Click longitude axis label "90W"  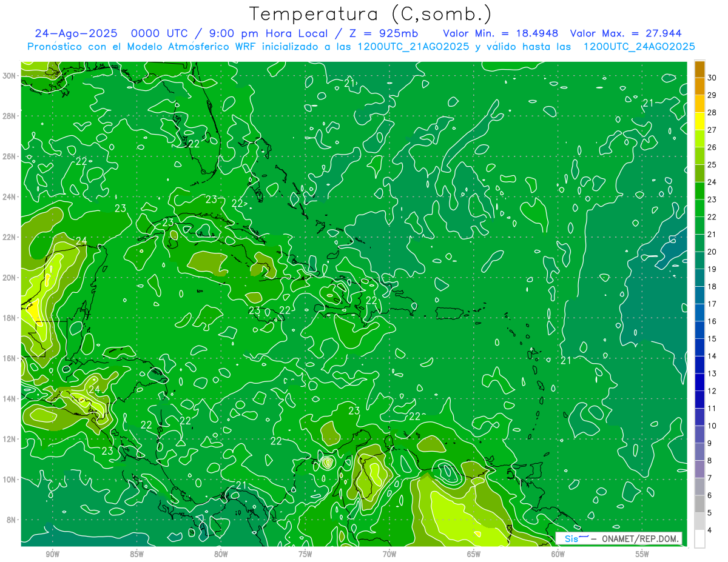pos(53,554)
